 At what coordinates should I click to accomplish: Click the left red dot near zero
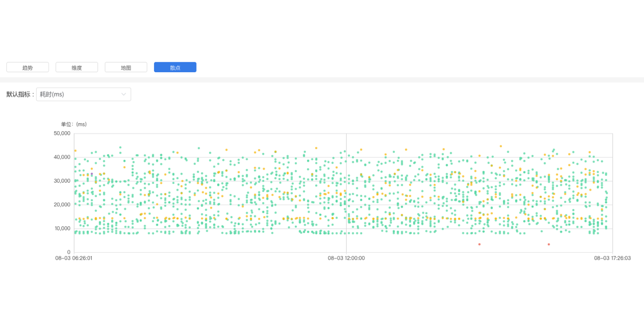(480, 244)
